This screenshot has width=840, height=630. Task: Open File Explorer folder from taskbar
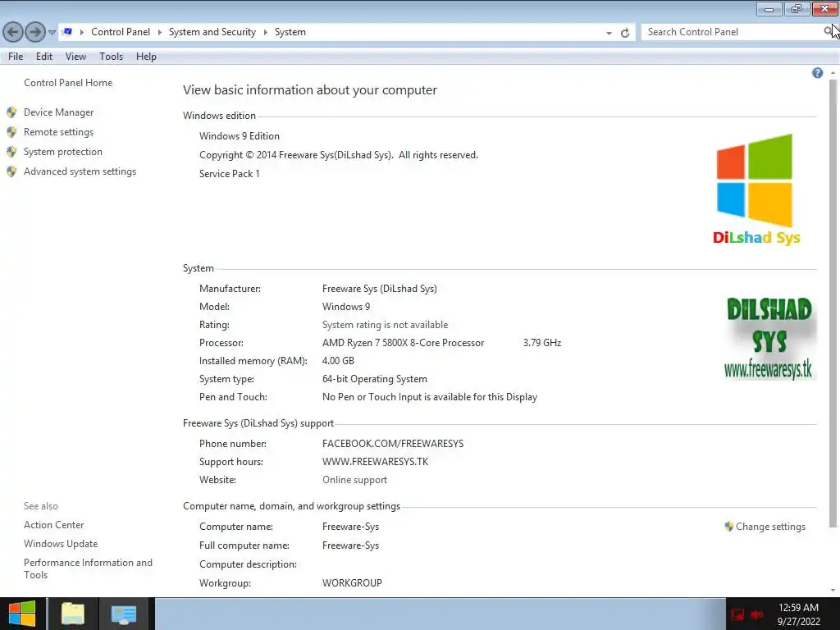73,614
